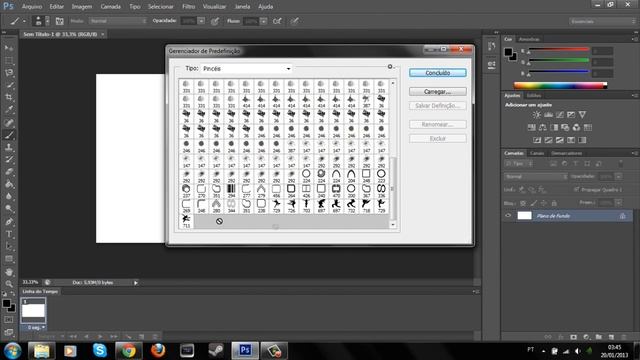Image resolution: width=640 pixels, height=360 pixels.
Task: Enable airbrush mode in options bar
Action: tap(277, 21)
